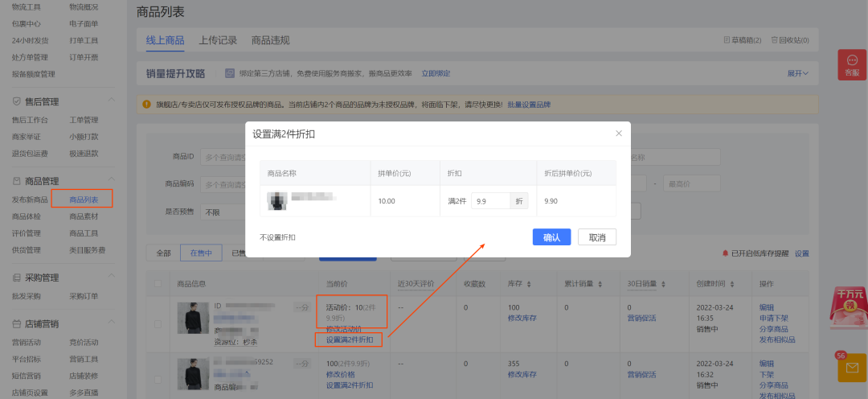Click the discount input field showing 9.9
This screenshot has width=868, height=399.
490,200
